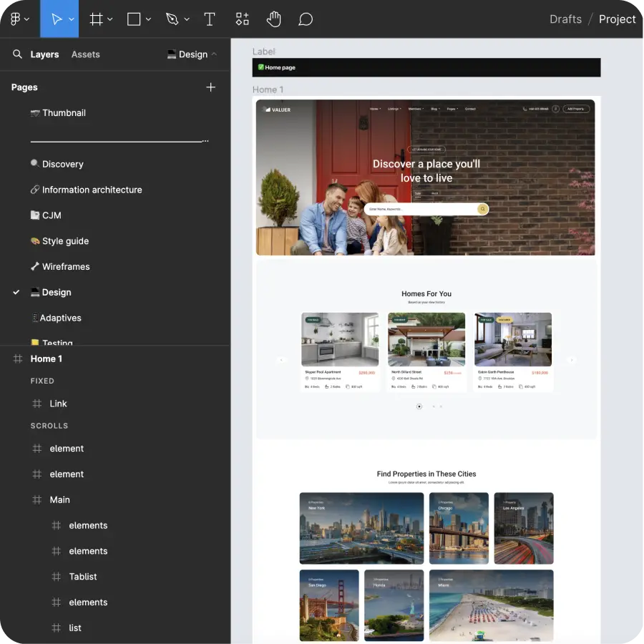
Task: Select the Text tool
Action: coord(210,19)
